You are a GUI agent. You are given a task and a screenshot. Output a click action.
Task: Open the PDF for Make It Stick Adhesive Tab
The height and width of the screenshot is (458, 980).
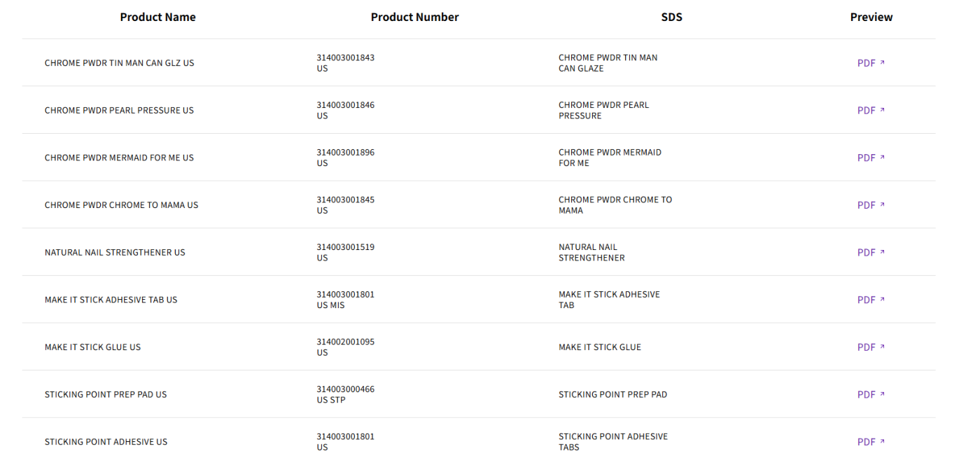[870, 300]
